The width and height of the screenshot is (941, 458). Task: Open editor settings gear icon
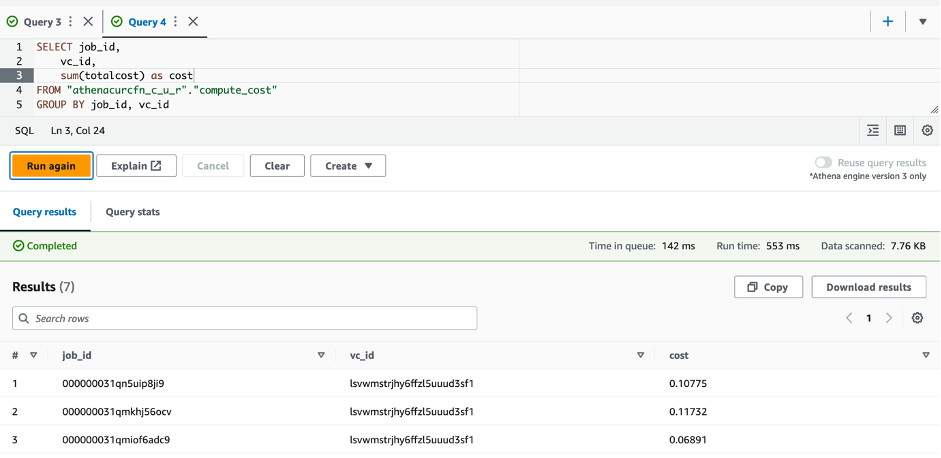(927, 130)
